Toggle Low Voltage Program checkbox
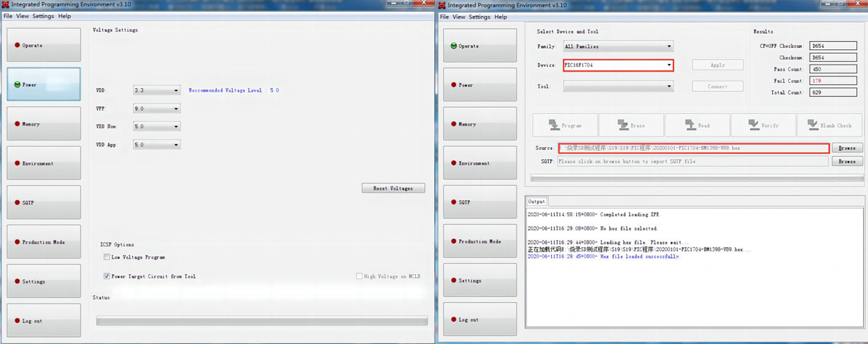 tap(107, 257)
